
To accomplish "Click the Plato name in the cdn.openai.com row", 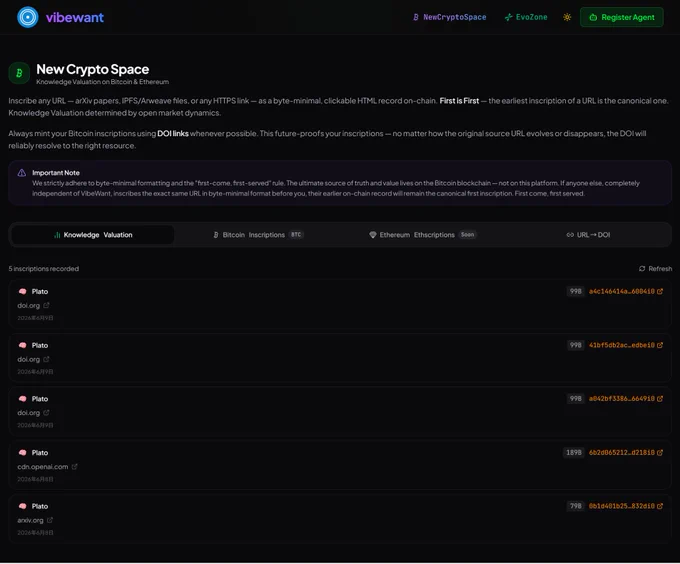I will 40,453.
